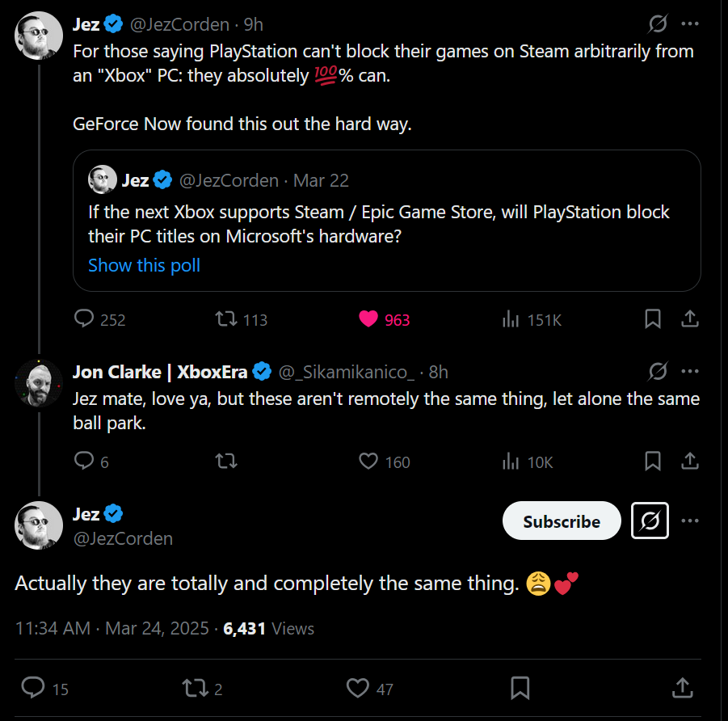
Task: Bookmark Jon Clarke's reply
Action: 653,462
